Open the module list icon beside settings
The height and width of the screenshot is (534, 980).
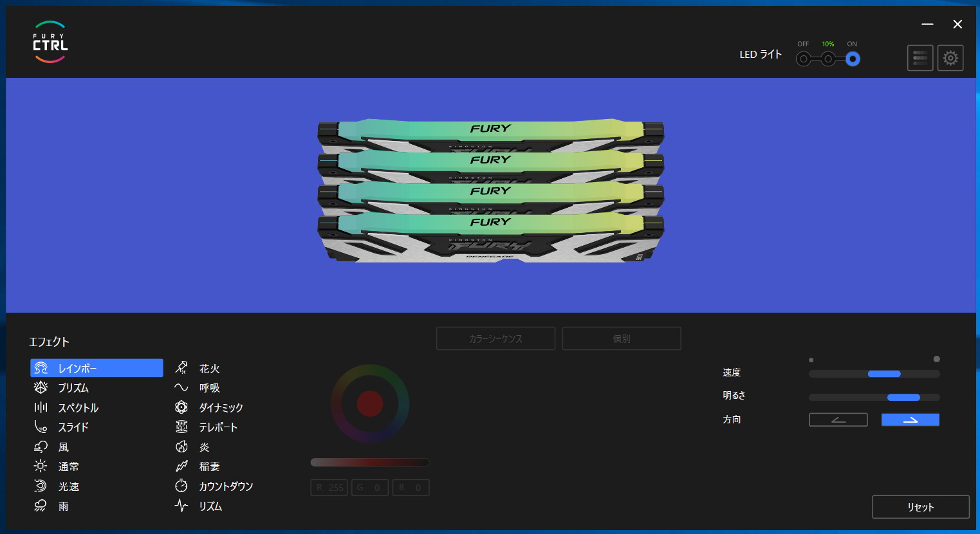[x=920, y=58]
